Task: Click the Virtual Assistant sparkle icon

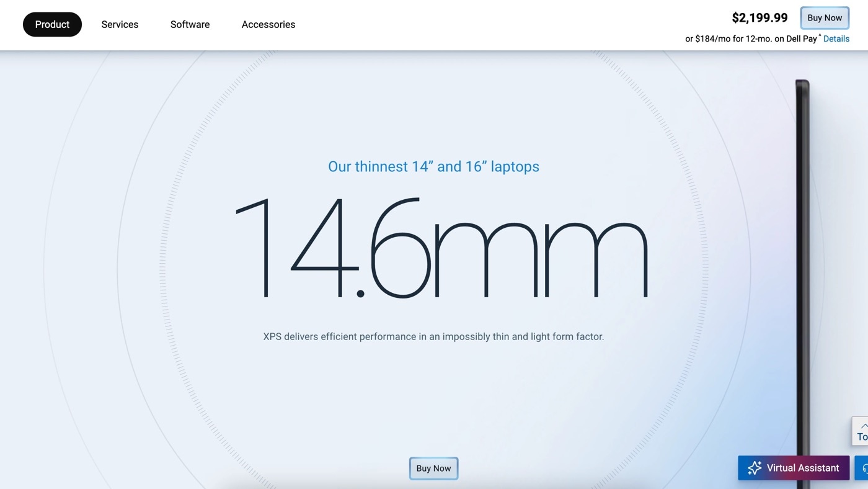Action: pyautogui.click(x=755, y=468)
